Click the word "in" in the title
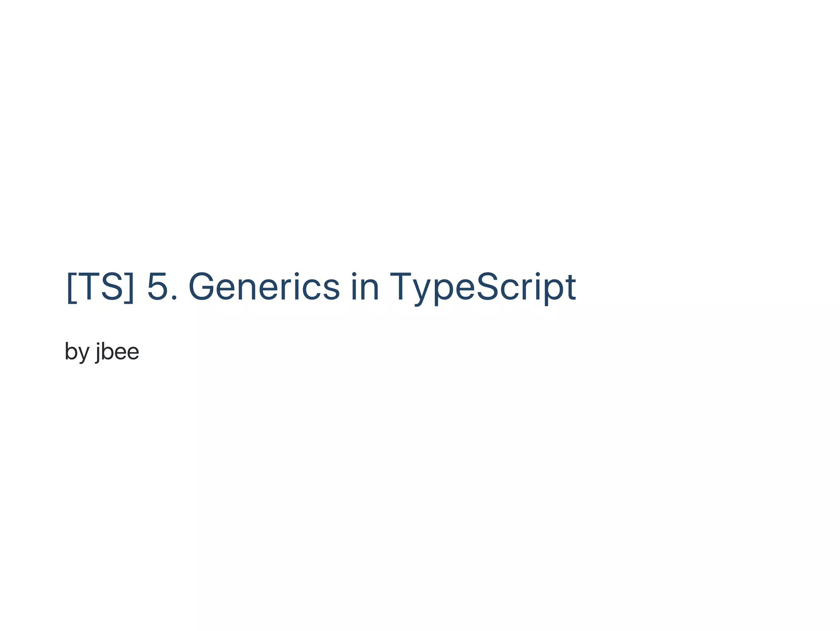The image size is (840, 631). click(x=365, y=287)
